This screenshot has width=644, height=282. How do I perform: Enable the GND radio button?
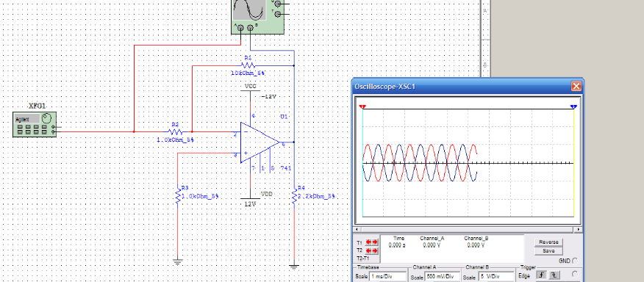(x=575, y=261)
